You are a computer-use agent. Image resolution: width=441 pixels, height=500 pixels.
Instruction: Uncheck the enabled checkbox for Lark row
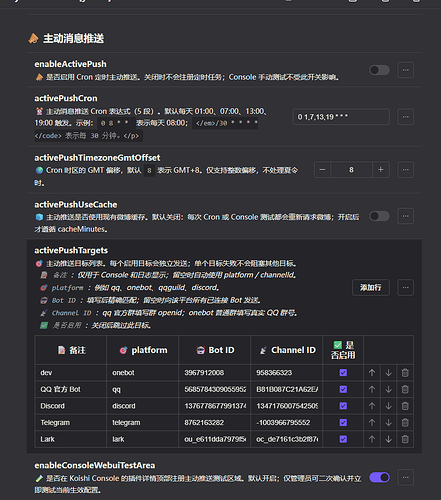[x=343, y=439]
